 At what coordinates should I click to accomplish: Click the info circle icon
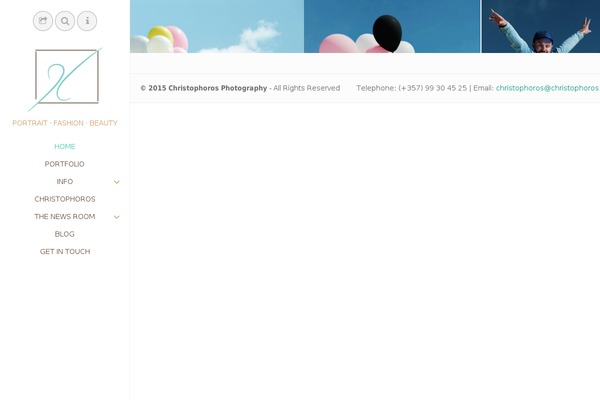[x=87, y=21]
